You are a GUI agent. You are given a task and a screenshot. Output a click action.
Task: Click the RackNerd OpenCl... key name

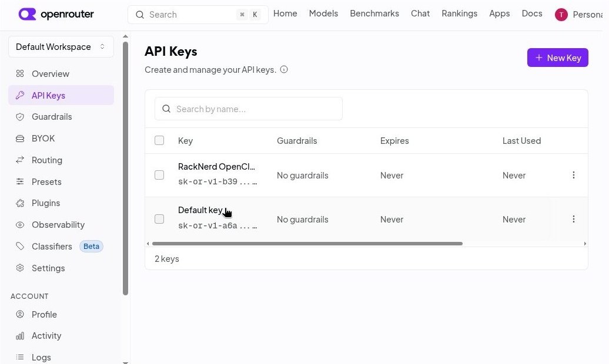[216, 167]
